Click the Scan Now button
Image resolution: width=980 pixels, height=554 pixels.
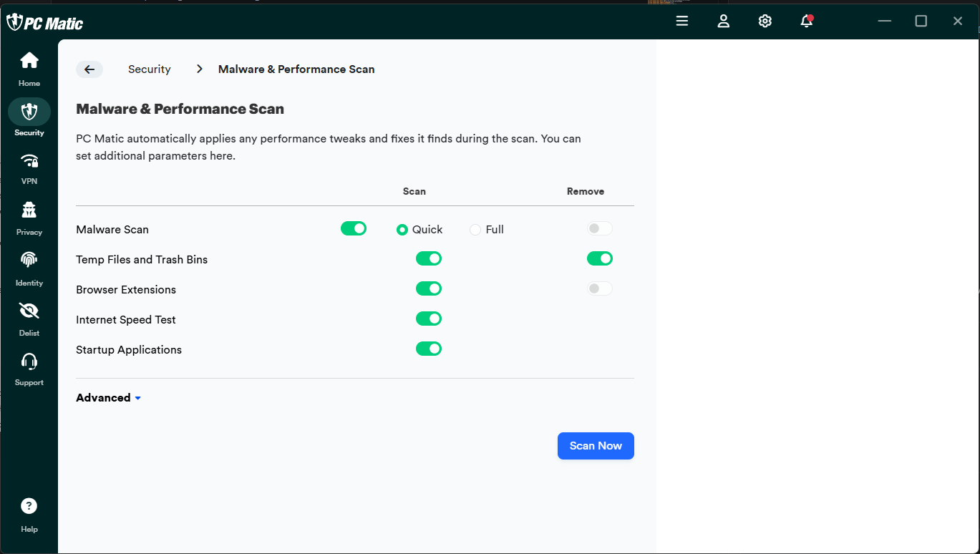596,446
